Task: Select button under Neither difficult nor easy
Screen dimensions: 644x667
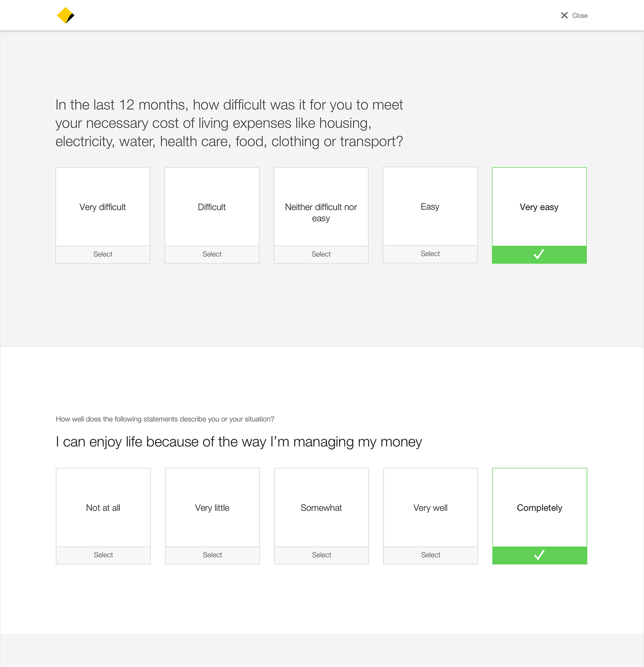Action: coord(321,254)
